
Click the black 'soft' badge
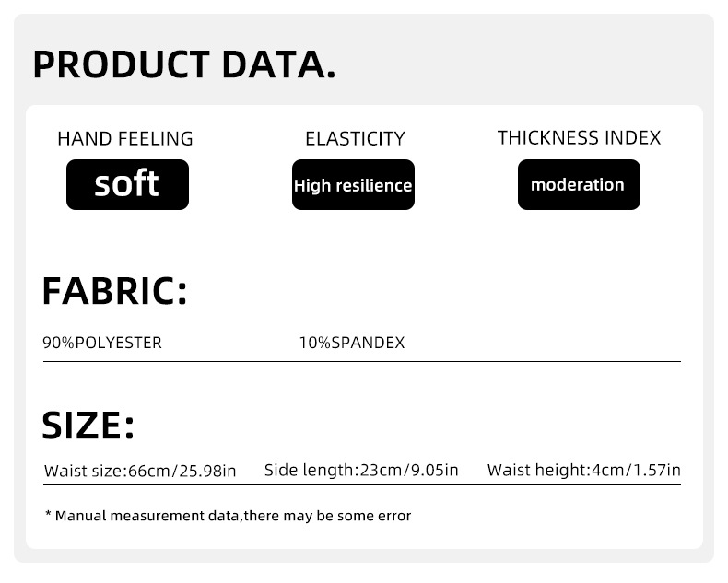pyautogui.click(x=127, y=184)
